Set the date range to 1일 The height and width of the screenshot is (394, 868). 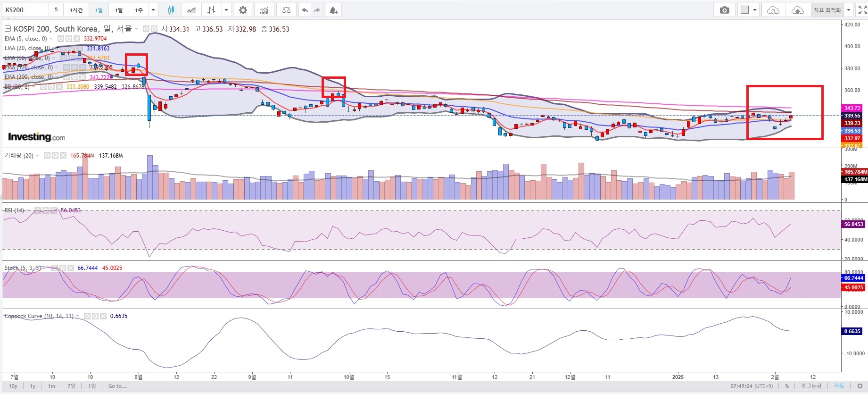tap(92, 386)
